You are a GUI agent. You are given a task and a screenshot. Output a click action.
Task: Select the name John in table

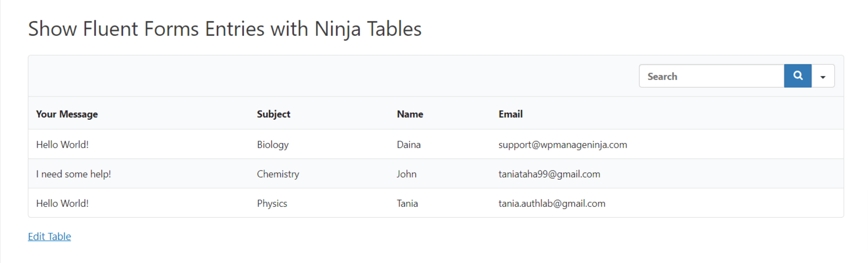[407, 174]
